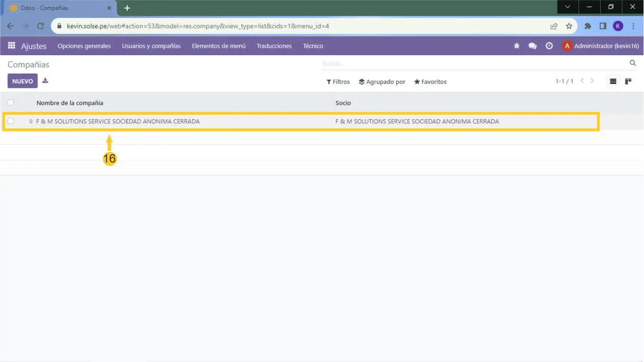
Task: Go back in the browser
Action: [x=10, y=26]
